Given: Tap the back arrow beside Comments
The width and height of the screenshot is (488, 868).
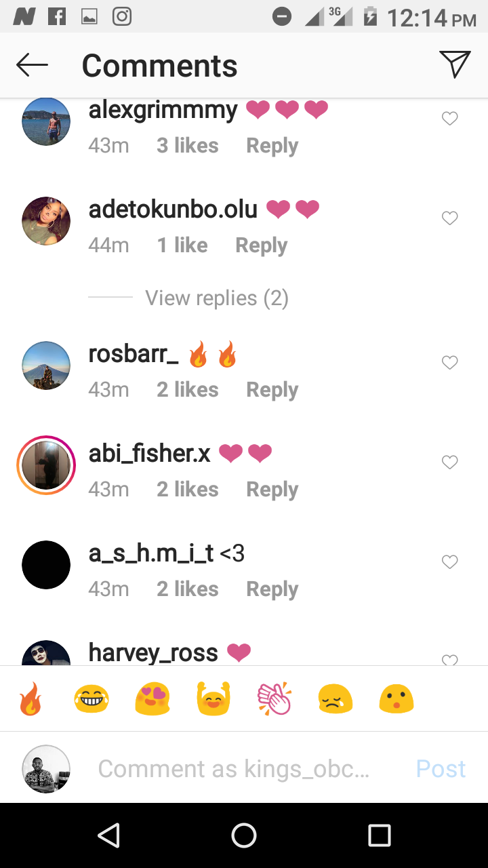Looking at the screenshot, I should [32, 65].
